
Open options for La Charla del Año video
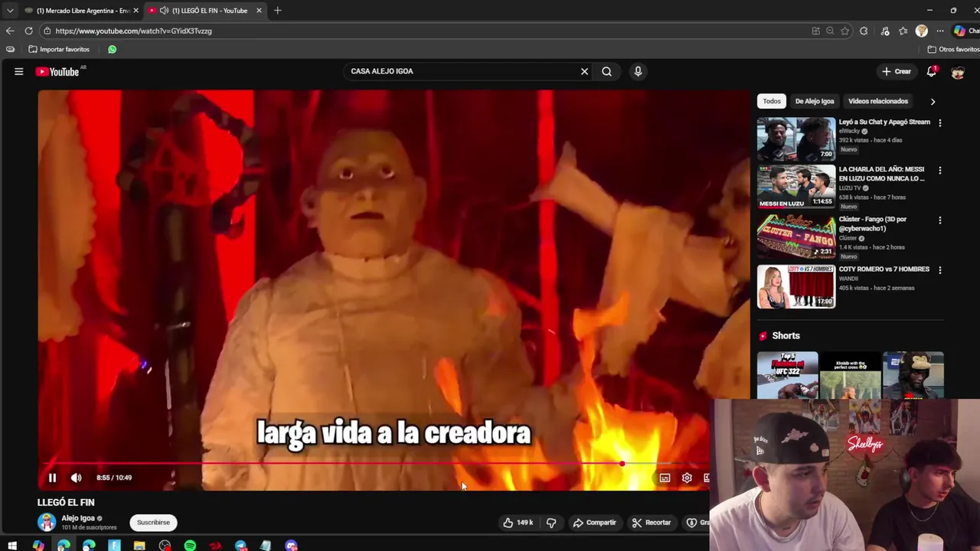(x=939, y=171)
